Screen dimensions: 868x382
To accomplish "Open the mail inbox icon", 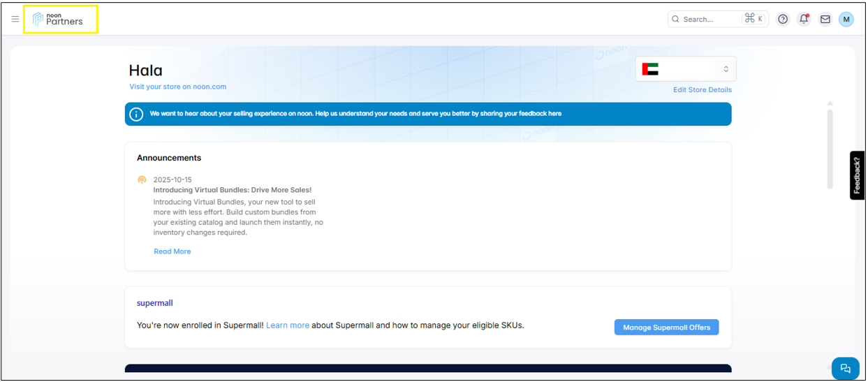I will (825, 20).
